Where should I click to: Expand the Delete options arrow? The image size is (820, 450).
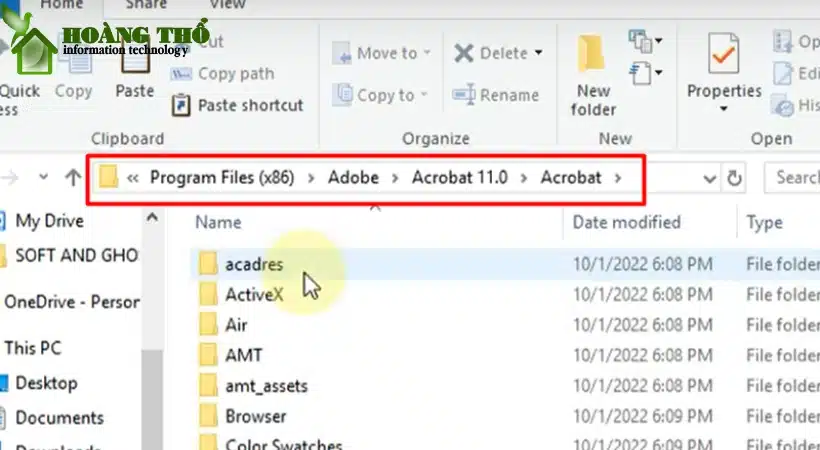pyautogui.click(x=539, y=53)
